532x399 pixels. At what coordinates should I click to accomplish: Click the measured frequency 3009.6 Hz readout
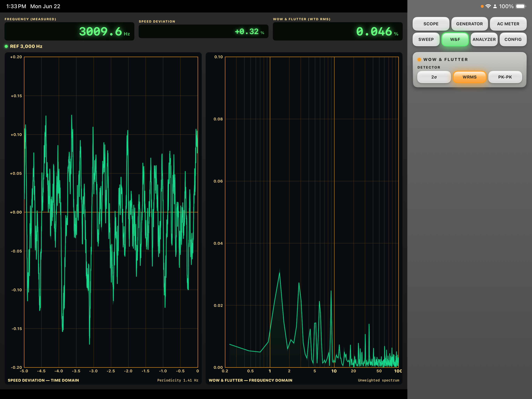click(x=69, y=32)
